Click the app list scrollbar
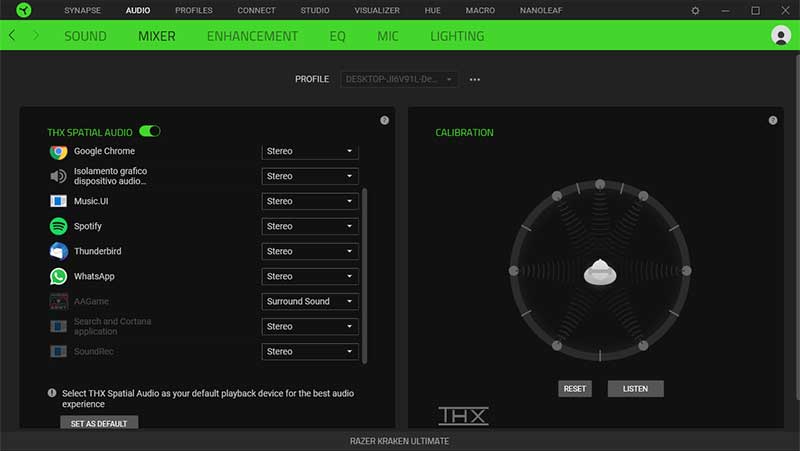The image size is (800, 451). [364, 275]
